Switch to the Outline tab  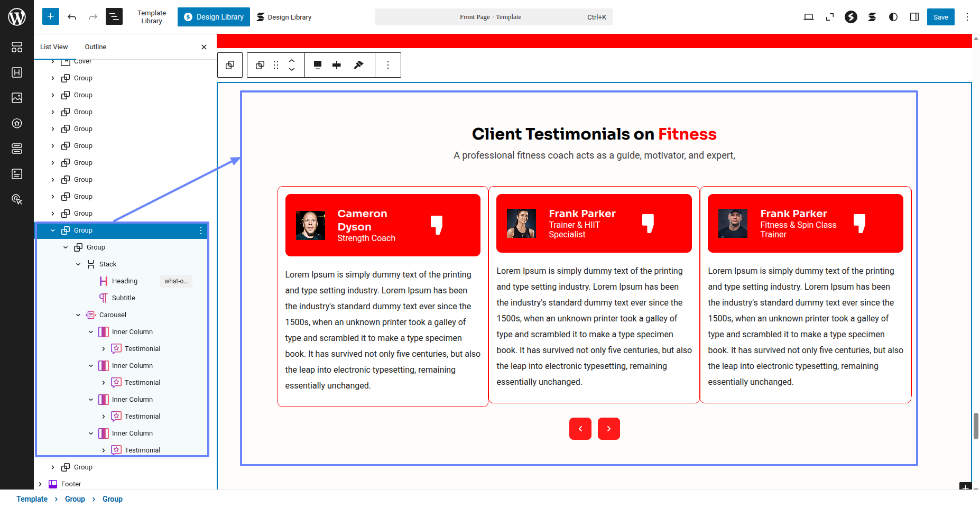pos(95,47)
